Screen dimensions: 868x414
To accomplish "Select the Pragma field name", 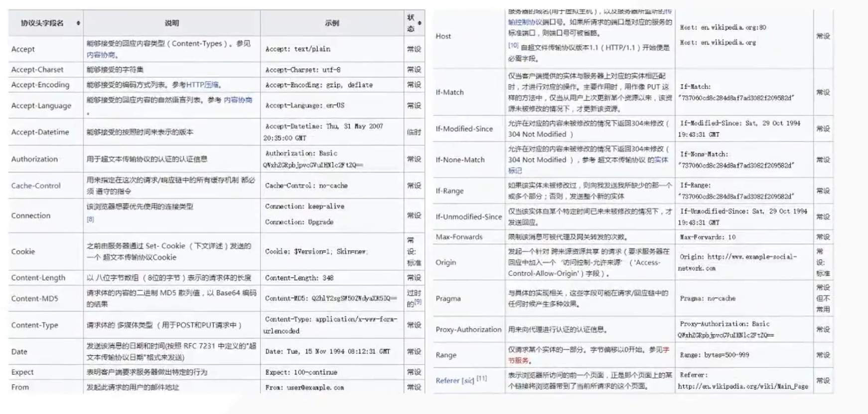I will point(448,298).
